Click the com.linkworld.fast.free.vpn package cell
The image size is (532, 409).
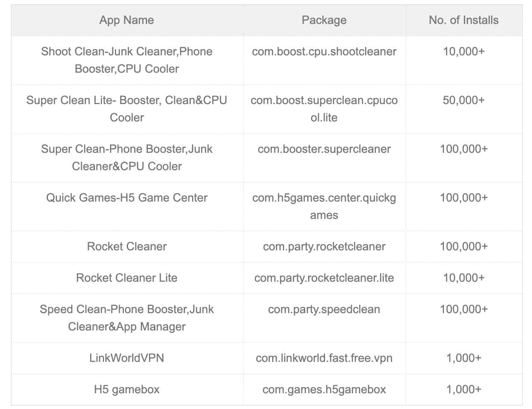coord(324,358)
